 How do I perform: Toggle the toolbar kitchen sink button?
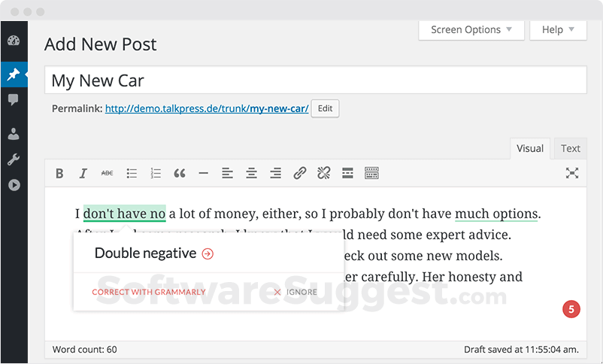pos(371,174)
